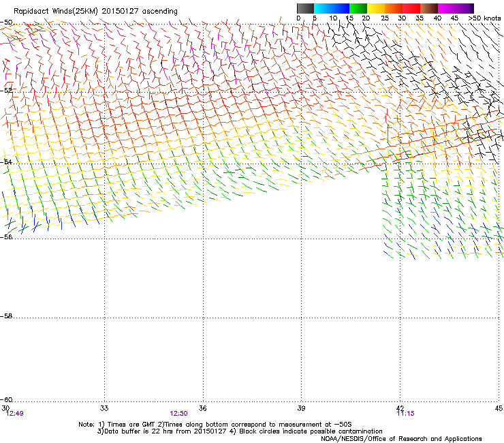Click the longitude label '42'

(400, 408)
